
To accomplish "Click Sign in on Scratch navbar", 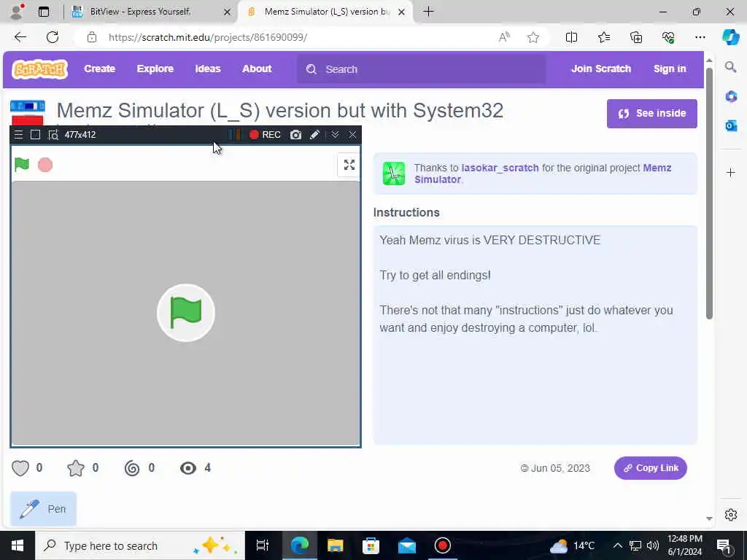I will click(x=670, y=69).
